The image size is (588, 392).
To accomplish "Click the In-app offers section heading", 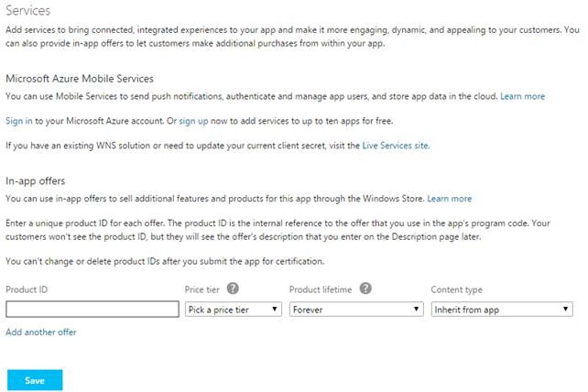I will coord(35,180).
